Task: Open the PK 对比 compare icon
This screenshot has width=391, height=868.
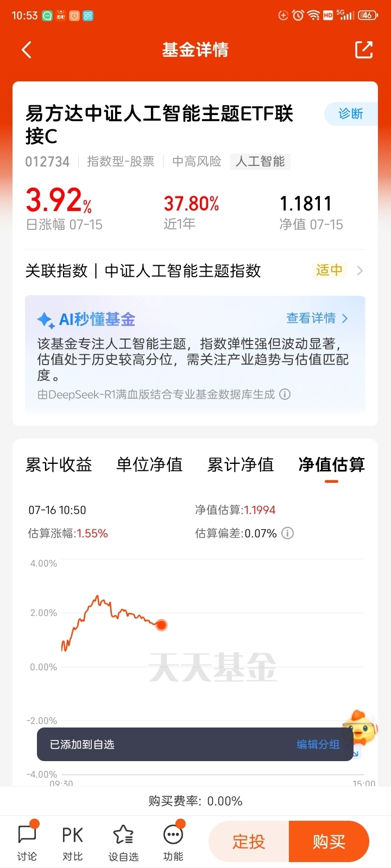Action: [x=72, y=835]
